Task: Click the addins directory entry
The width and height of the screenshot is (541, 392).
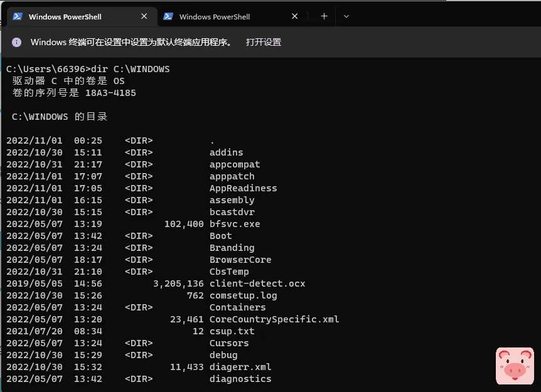Action: tap(227, 152)
